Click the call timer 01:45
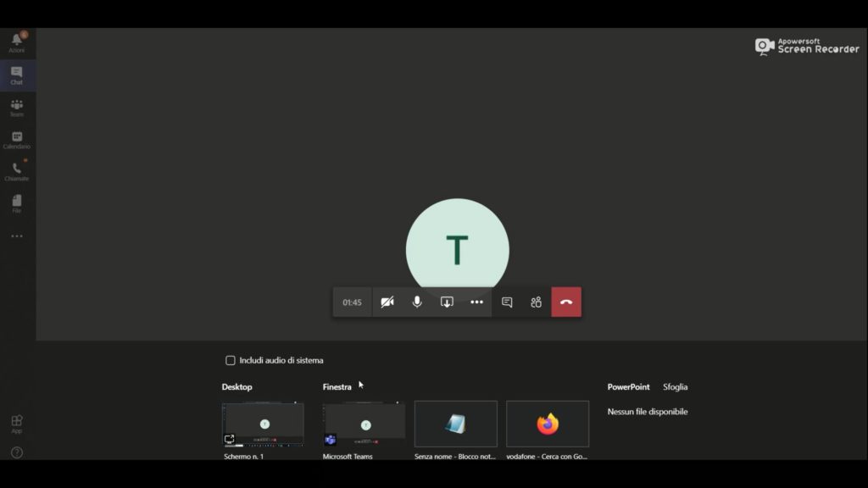 [352, 302]
